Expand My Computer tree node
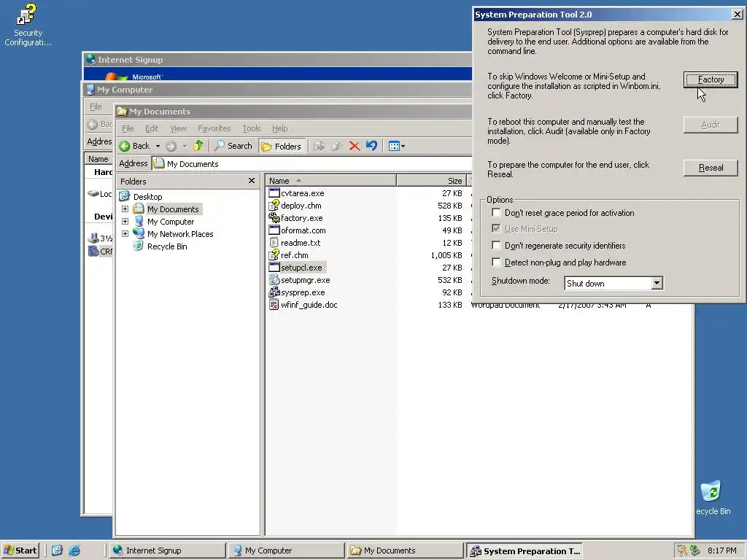The image size is (747, 560). point(125,222)
